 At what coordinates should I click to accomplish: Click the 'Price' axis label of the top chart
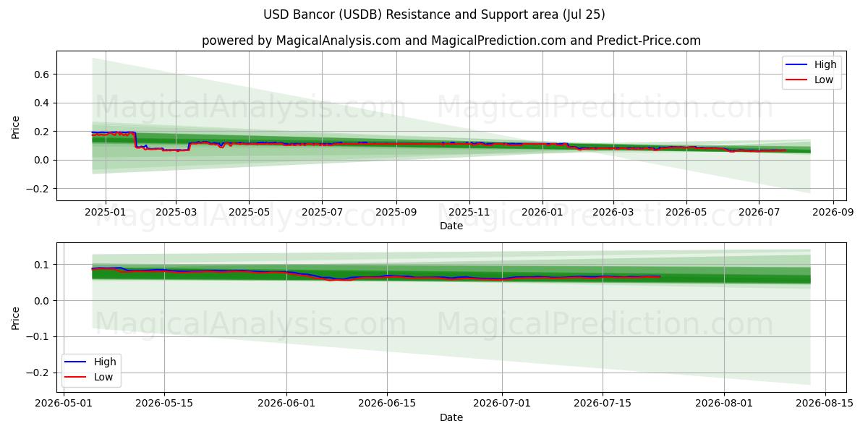tap(16, 126)
